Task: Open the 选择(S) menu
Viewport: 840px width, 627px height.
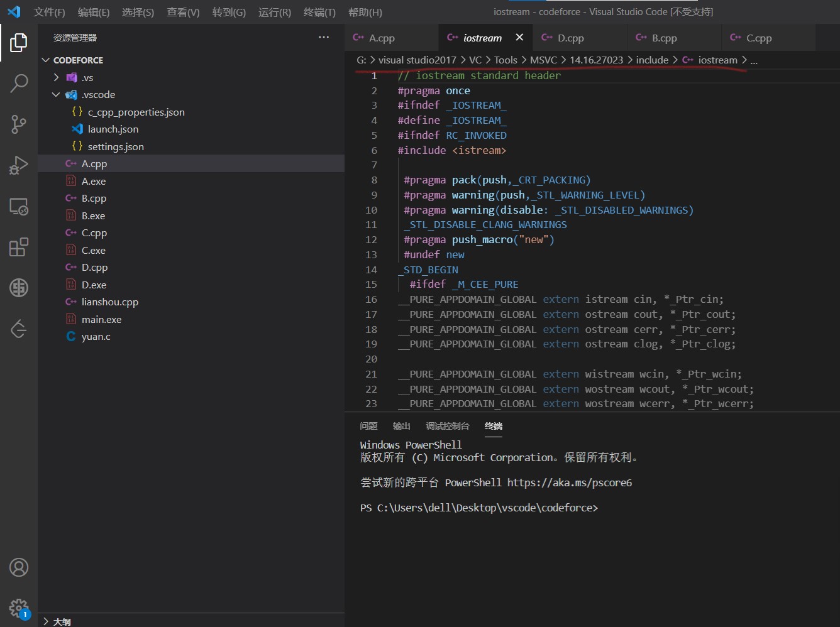Action: click(138, 12)
